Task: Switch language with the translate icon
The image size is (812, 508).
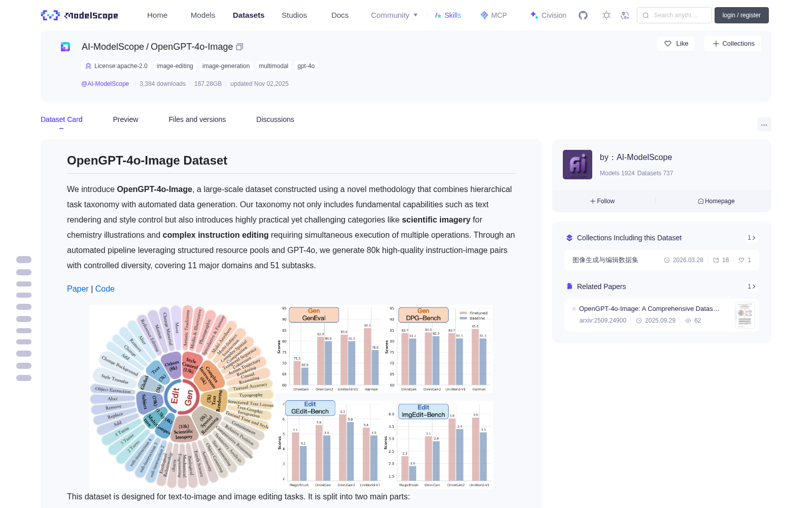Action: point(625,15)
